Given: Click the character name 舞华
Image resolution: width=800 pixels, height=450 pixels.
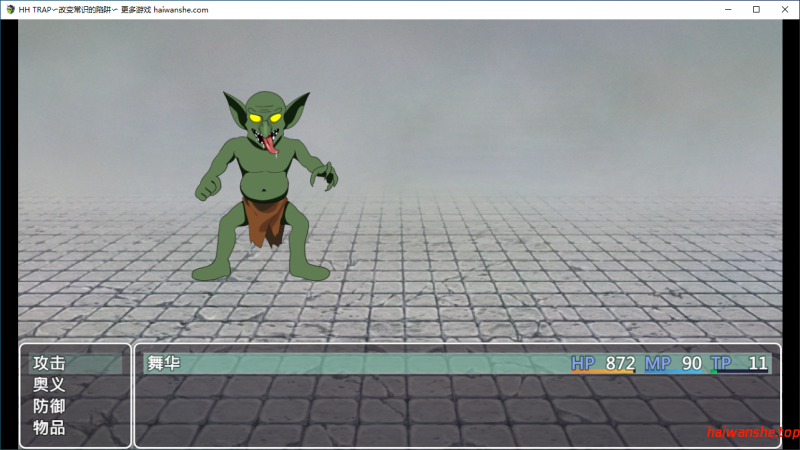Looking at the screenshot, I should pyautogui.click(x=164, y=363).
